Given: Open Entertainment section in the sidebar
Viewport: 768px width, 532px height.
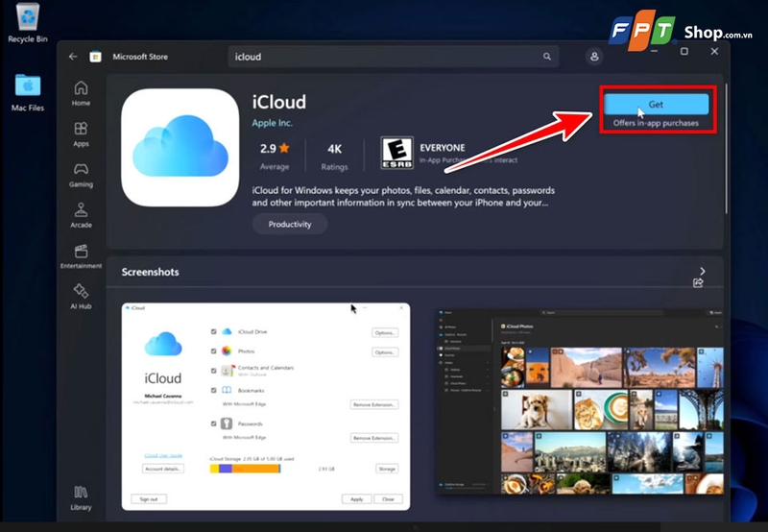Looking at the screenshot, I should click(81, 256).
